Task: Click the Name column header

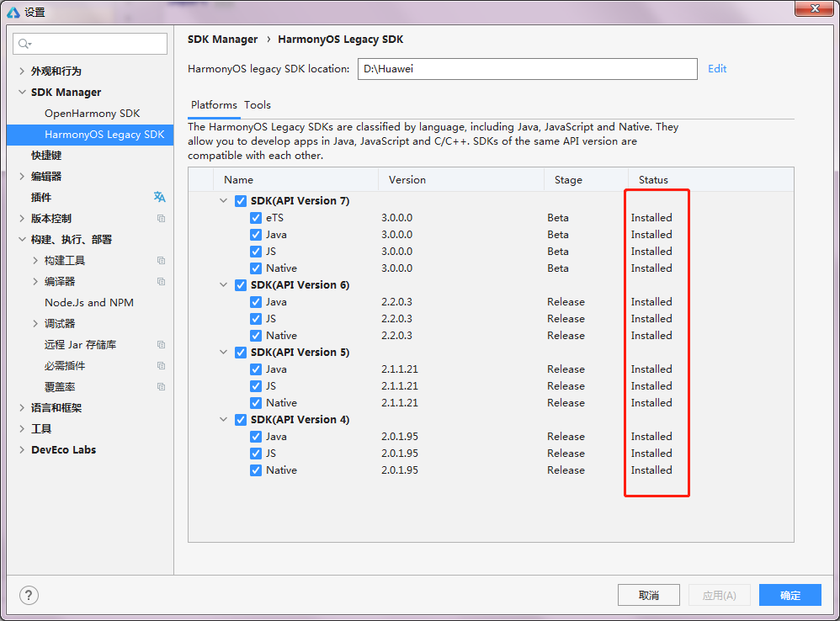Action: click(296, 179)
